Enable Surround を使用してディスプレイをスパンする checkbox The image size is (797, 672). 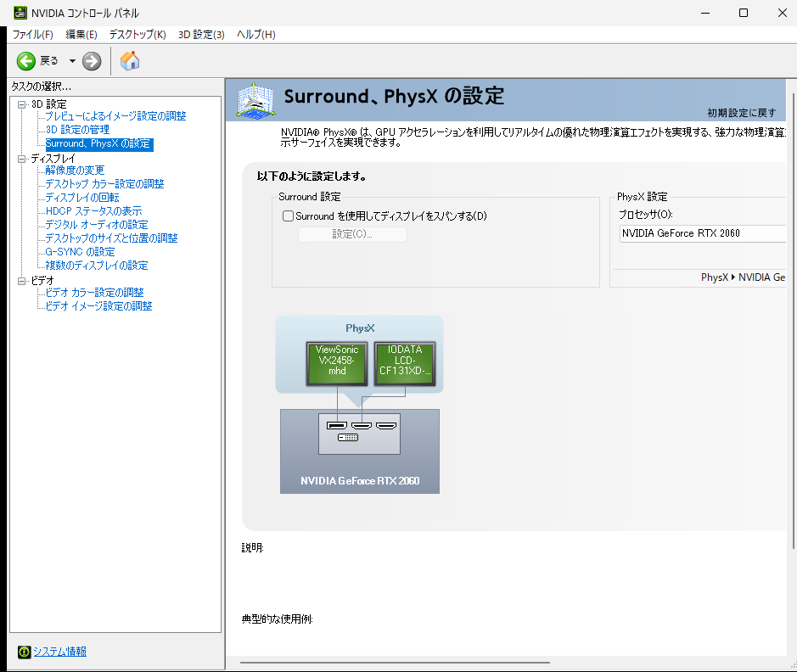(x=289, y=216)
